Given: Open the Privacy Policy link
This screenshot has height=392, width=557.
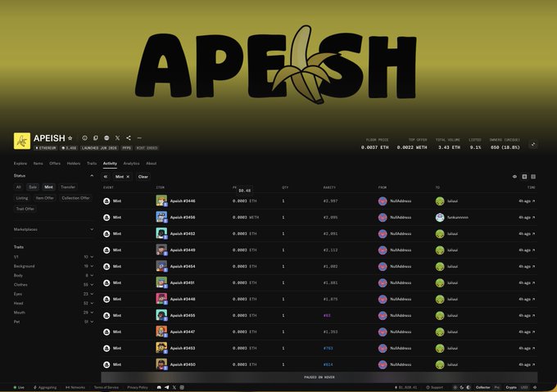Looking at the screenshot, I should coord(138,387).
